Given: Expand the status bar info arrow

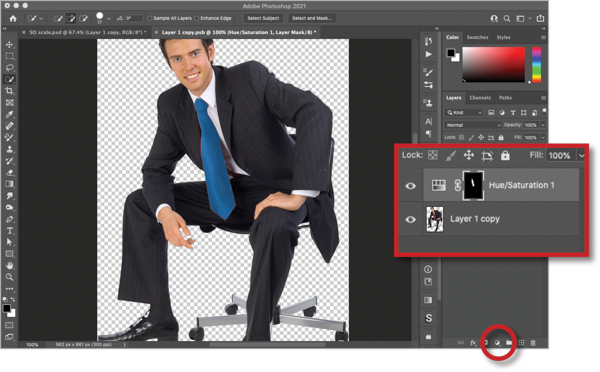Looking at the screenshot, I should [124, 345].
